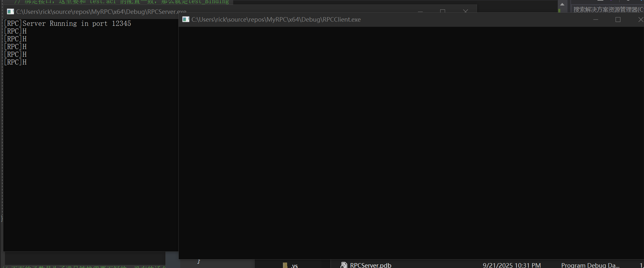The width and height of the screenshot is (644, 268).
Task: Click the 9/21/2025 10:31 PM date cell
Action: pos(512,265)
